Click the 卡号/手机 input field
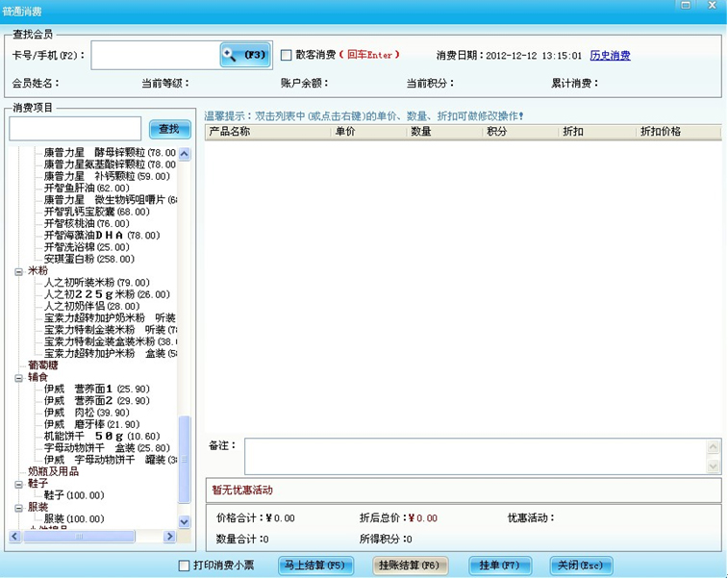 click(155, 55)
